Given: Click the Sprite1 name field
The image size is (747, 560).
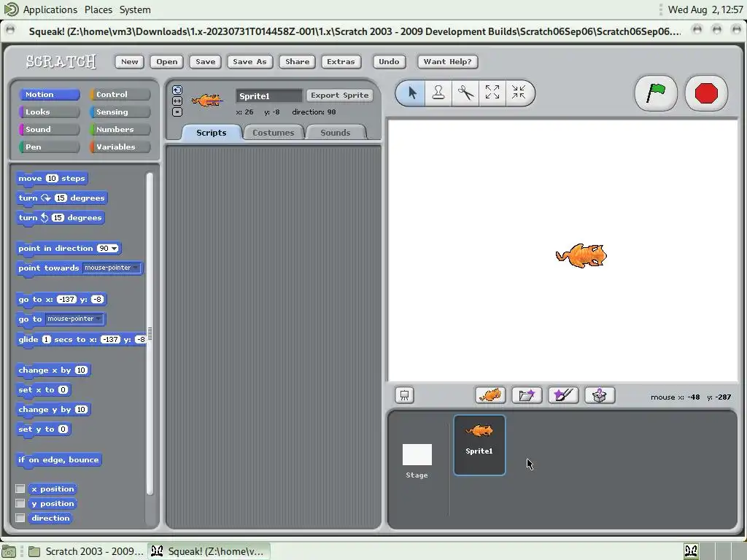Looking at the screenshot, I should coord(268,96).
